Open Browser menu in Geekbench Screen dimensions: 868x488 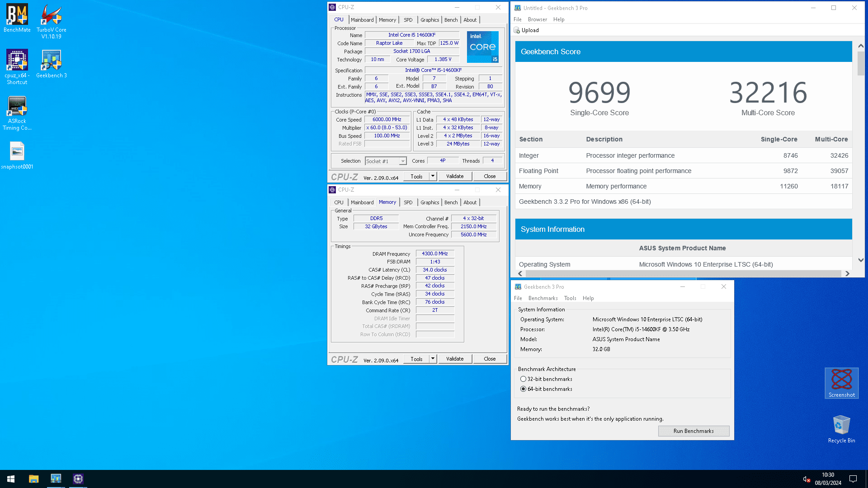537,19
